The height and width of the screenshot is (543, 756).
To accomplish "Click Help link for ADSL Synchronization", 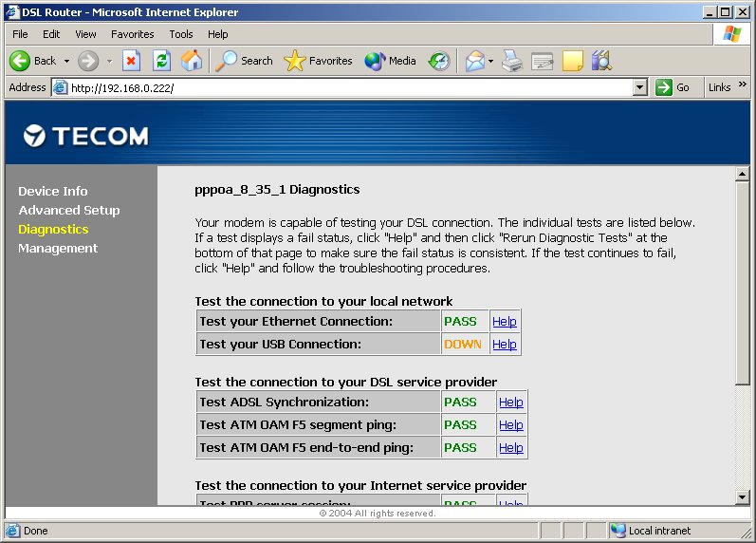I will 511,403.
